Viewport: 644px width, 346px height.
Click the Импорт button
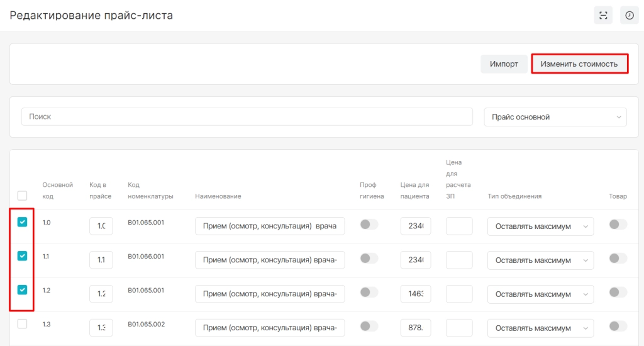(x=504, y=64)
